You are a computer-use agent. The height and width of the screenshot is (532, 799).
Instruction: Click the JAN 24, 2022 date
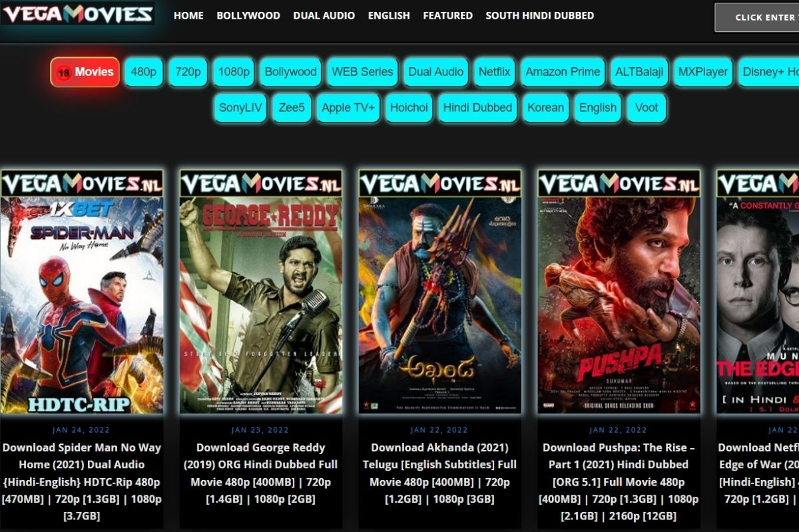point(82,430)
